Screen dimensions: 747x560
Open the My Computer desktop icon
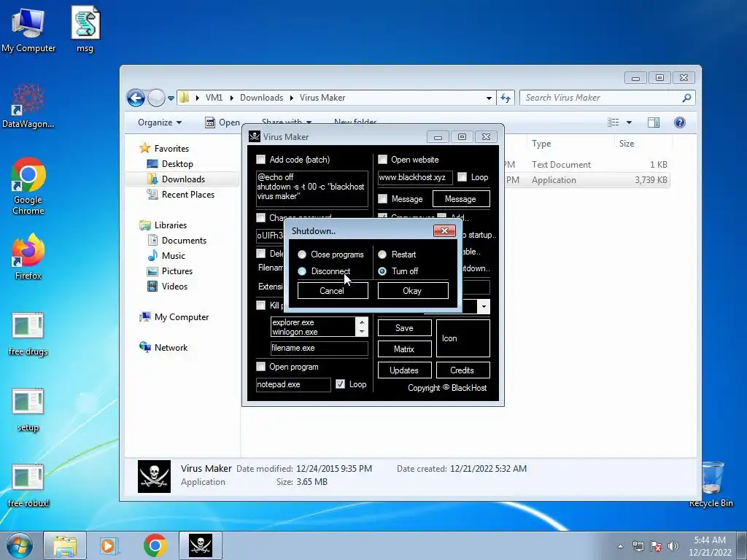28,29
